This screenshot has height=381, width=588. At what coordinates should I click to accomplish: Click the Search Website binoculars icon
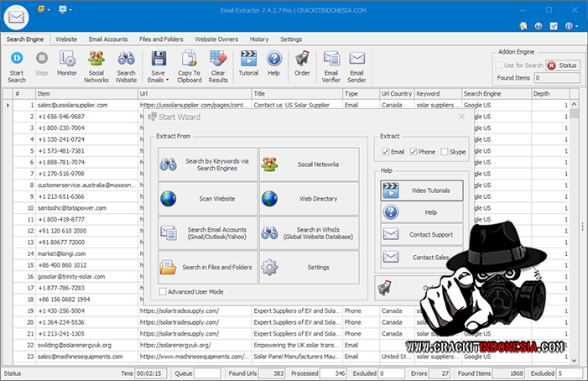[x=127, y=59]
